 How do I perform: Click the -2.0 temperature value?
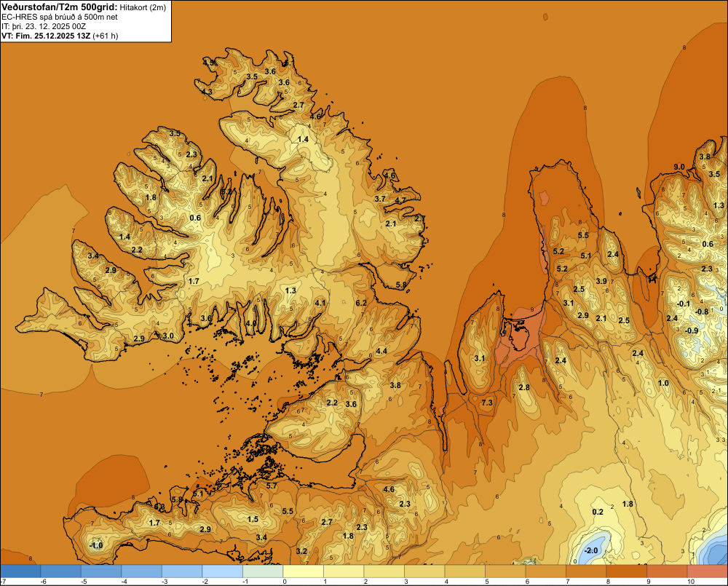(590, 551)
